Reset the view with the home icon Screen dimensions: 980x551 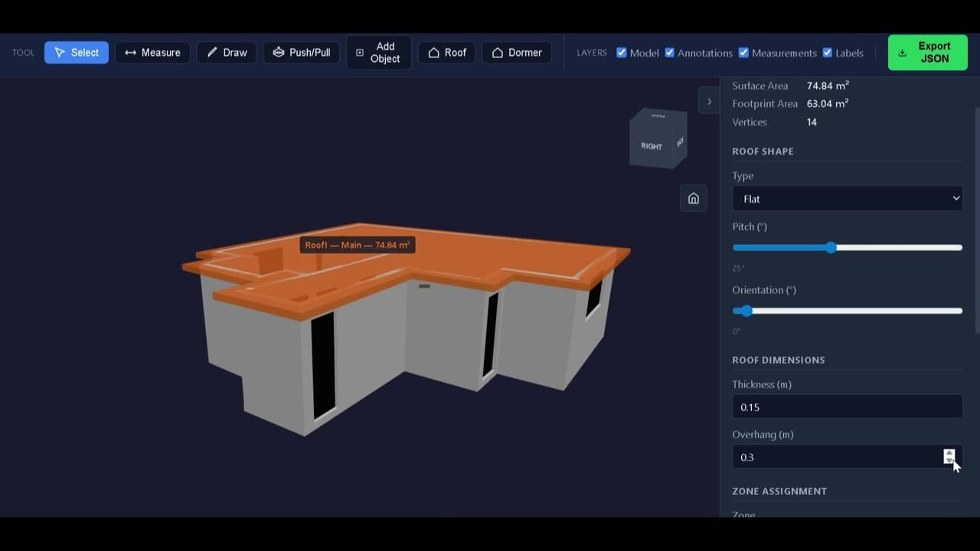click(694, 198)
